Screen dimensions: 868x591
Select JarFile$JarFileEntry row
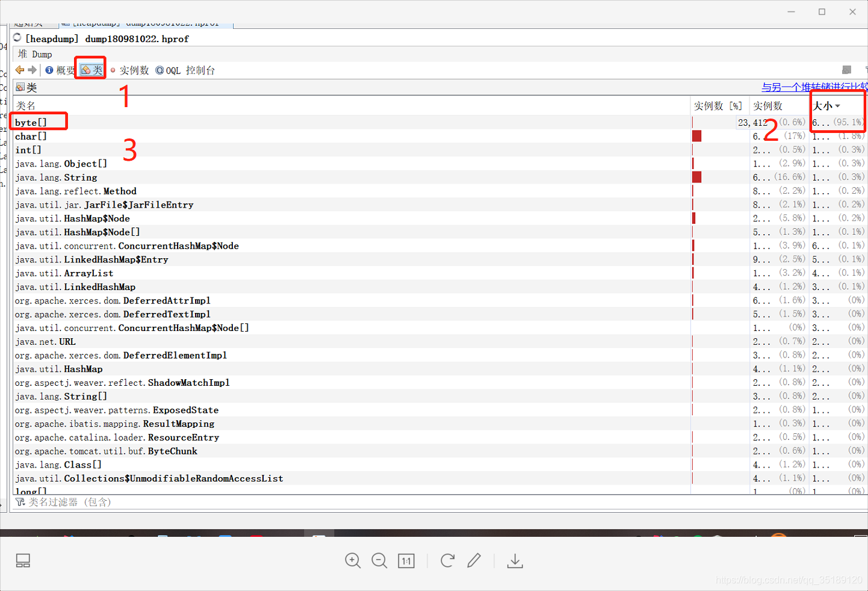pos(439,205)
